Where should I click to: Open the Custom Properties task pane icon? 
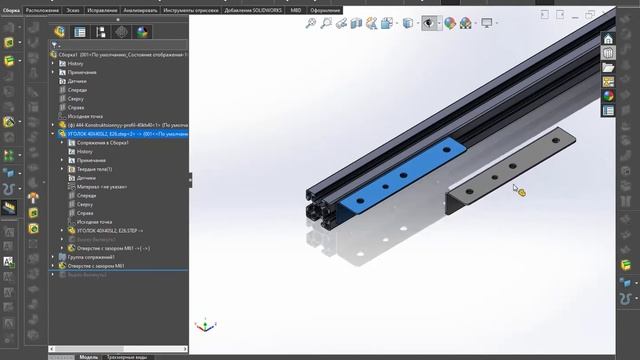click(608, 110)
